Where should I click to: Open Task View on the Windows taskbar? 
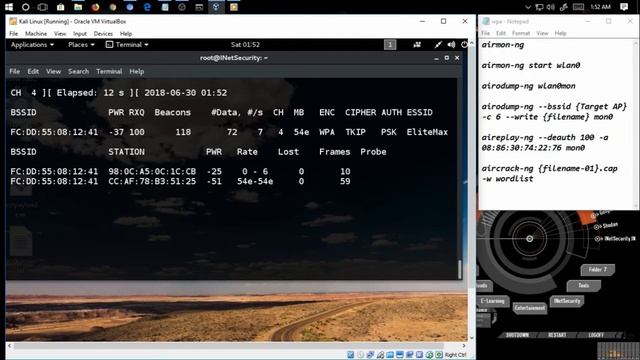[x=42, y=7]
